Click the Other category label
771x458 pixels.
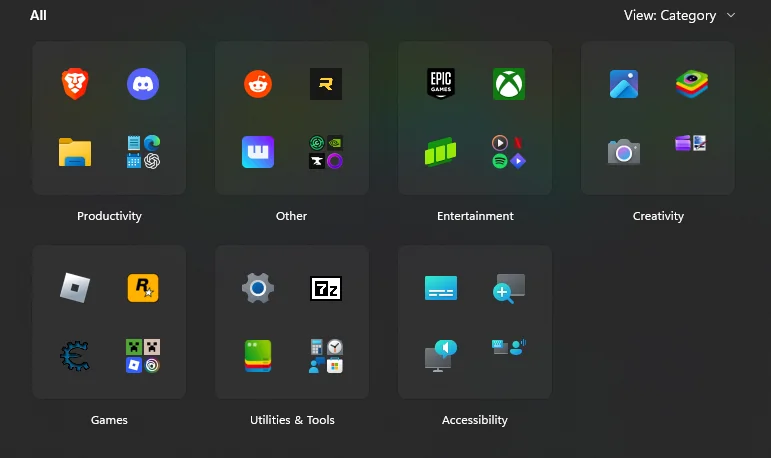[x=292, y=216]
